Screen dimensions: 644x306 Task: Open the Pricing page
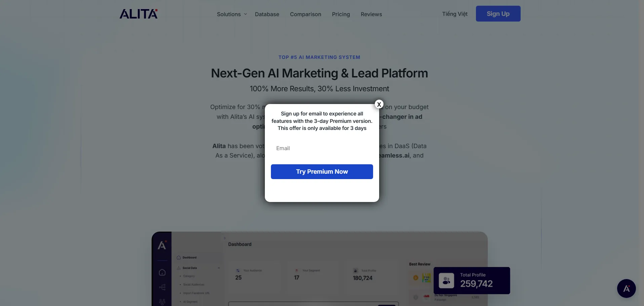(340, 14)
